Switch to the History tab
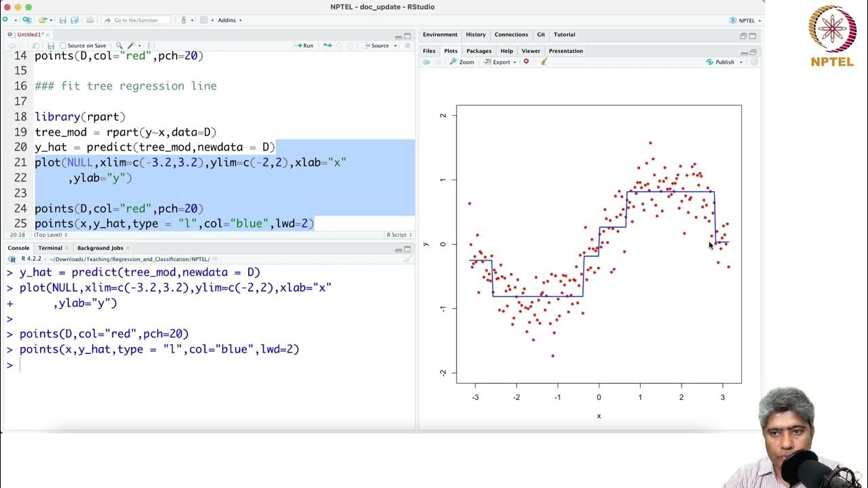868x488 pixels. (x=475, y=35)
